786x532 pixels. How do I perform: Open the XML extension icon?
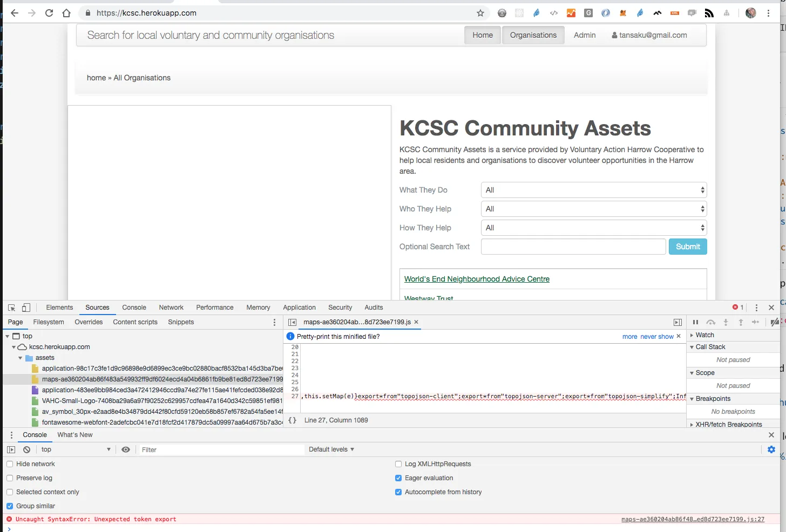(675, 13)
